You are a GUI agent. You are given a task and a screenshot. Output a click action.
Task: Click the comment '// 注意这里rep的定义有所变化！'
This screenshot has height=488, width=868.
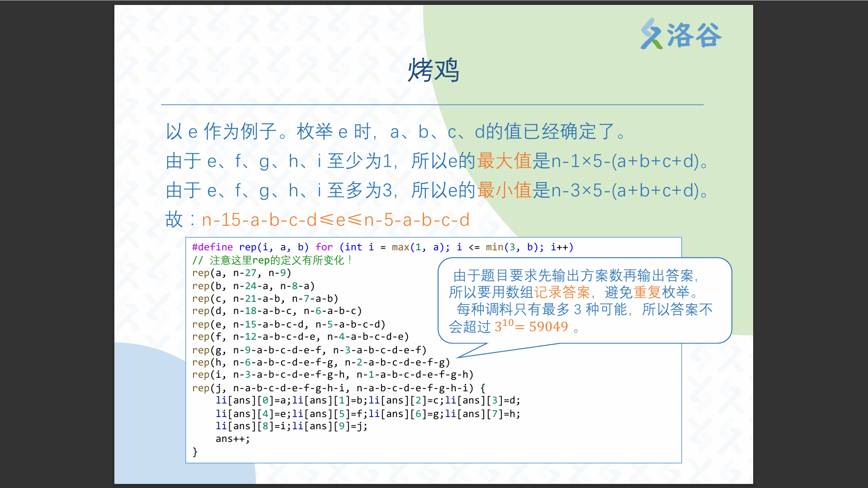point(272,260)
